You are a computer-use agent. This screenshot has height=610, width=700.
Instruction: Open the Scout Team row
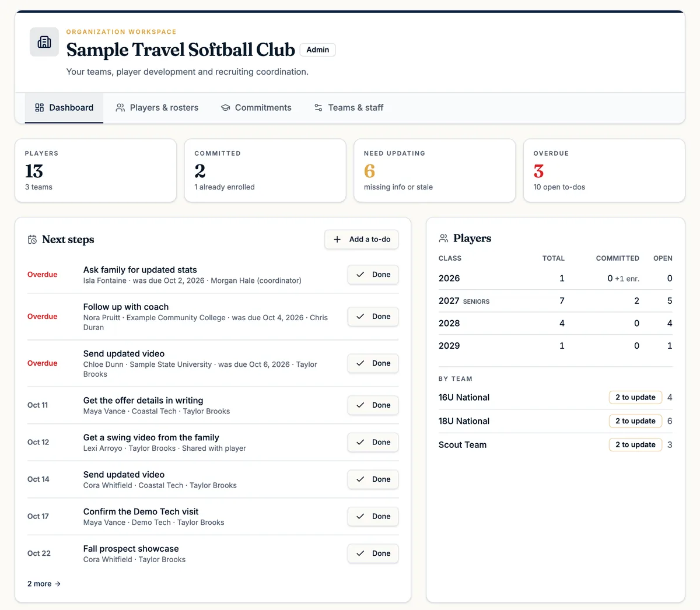555,445
